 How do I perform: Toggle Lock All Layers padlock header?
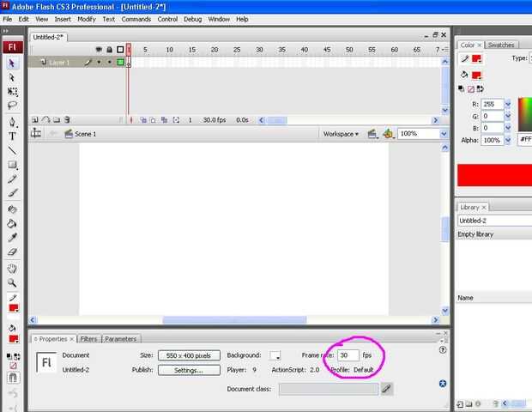[109, 50]
